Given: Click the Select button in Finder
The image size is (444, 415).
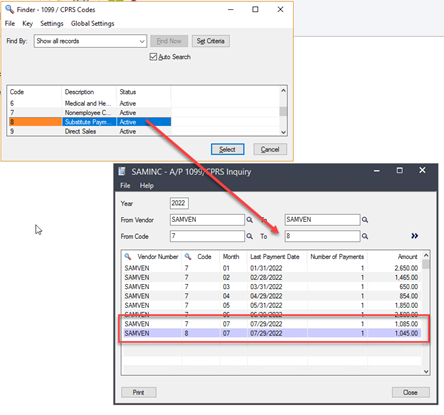Looking at the screenshot, I should [227, 149].
